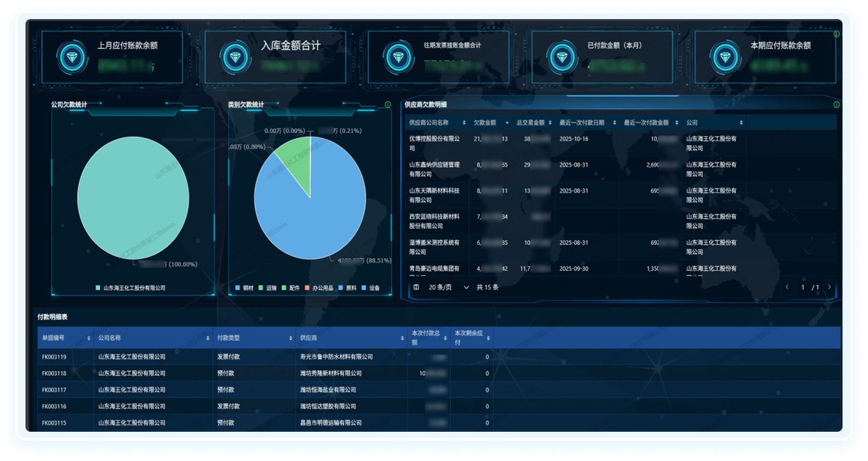Click the 最近一次付款日期 column header

pyautogui.click(x=581, y=123)
